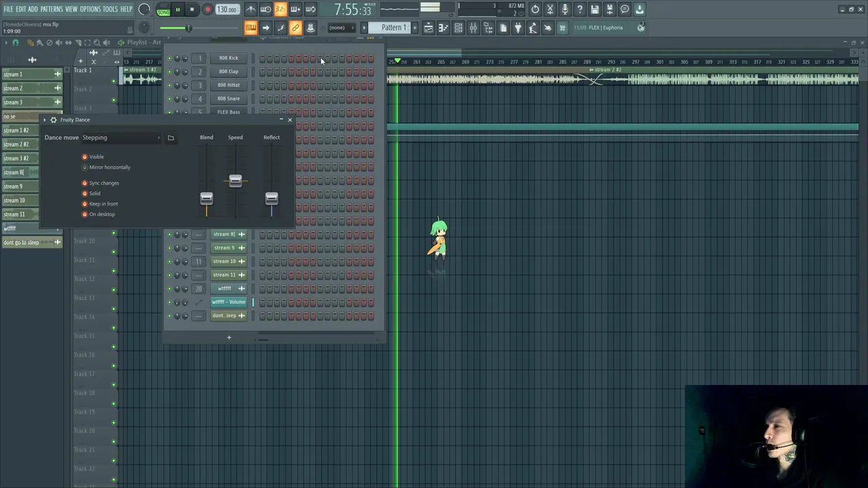
Task: Mute the 808 Snare channel
Action: click(x=170, y=99)
